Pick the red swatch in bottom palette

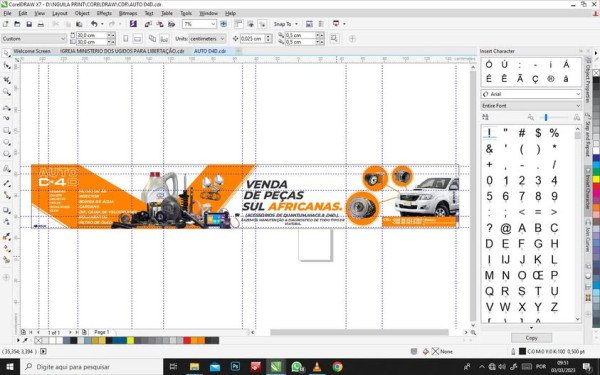[187, 340]
